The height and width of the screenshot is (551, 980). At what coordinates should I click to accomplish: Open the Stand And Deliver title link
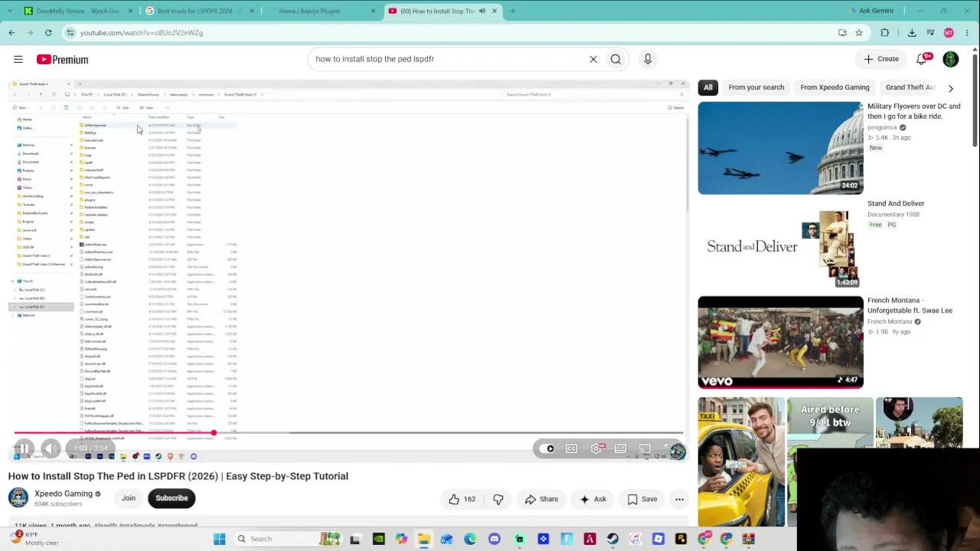point(896,204)
